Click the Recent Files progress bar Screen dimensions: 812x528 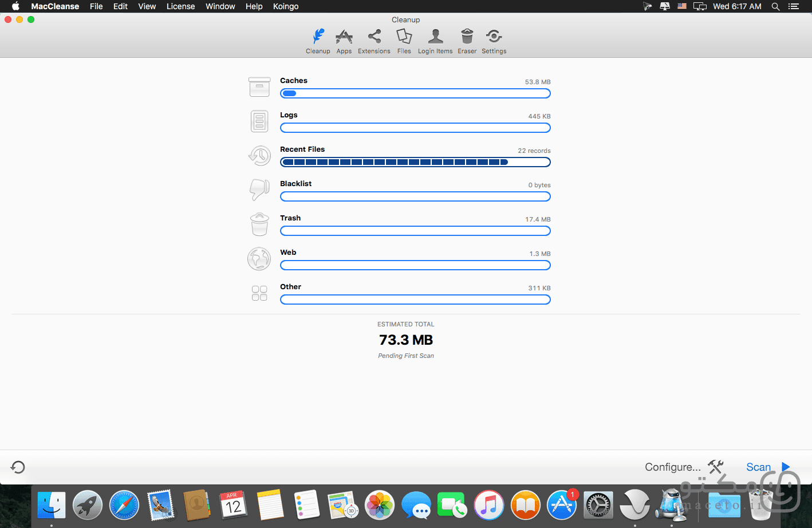[x=415, y=162]
